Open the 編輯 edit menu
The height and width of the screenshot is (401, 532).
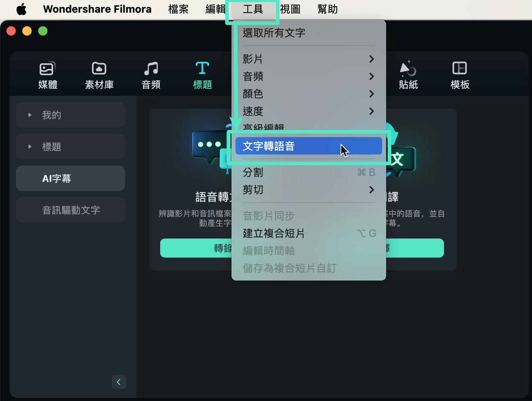215,9
